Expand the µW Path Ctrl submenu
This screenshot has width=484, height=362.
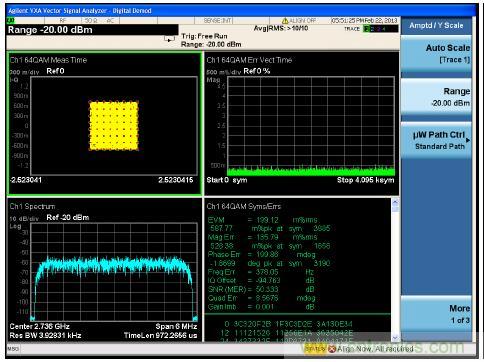coord(436,140)
